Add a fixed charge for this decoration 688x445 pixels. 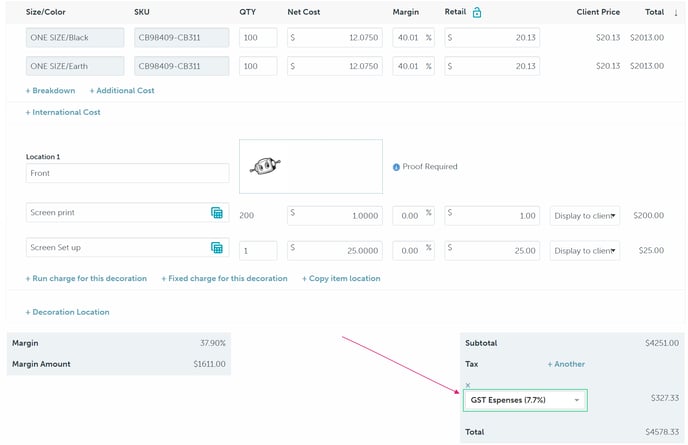click(224, 279)
